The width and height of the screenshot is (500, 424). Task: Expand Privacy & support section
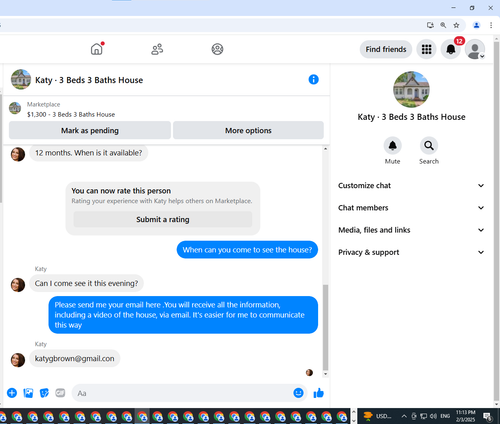pyautogui.click(x=411, y=252)
